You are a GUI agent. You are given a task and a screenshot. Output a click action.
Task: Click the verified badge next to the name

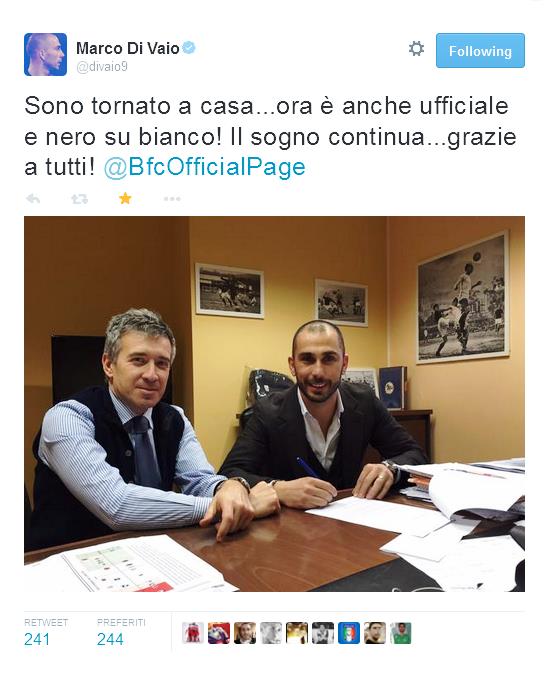point(189,47)
